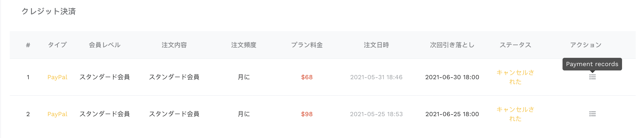Image resolution: width=644 pixels, height=138 pixels.
Task: Click the 次回引き落とし column header
Action: coord(452,45)
